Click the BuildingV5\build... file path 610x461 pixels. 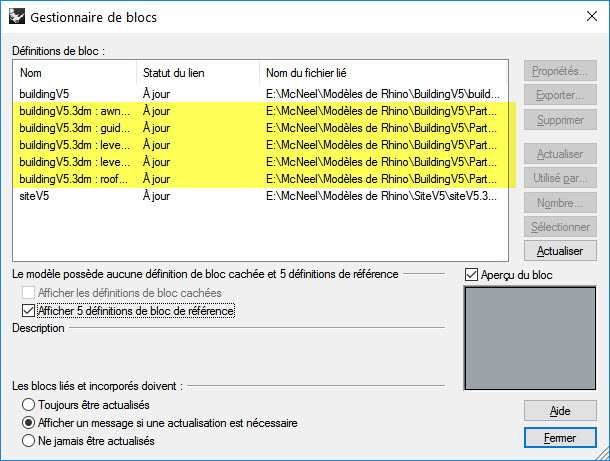(383, 94)
